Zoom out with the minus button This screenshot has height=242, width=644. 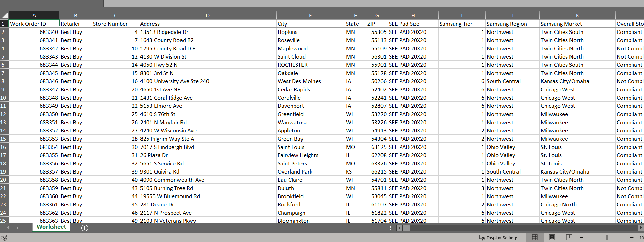point(582,238)
